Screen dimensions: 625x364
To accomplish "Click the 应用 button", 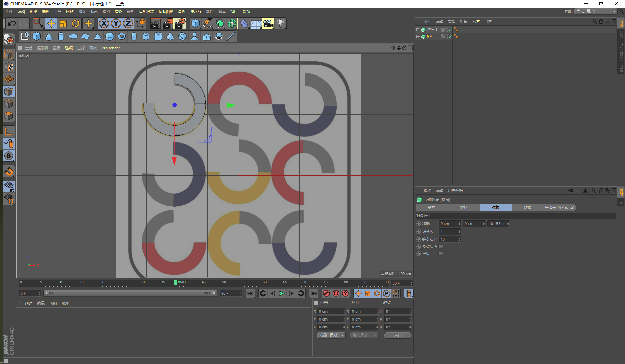I will [398, 335].
